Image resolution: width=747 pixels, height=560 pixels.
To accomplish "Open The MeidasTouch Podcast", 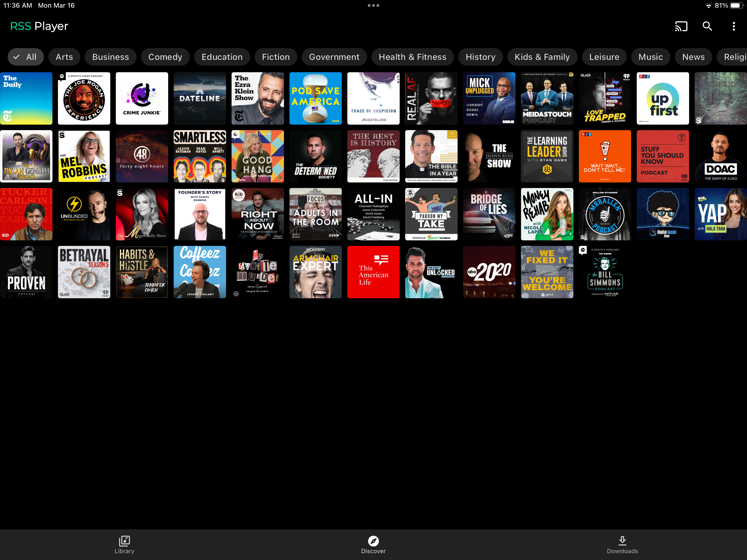I will 547,98.
